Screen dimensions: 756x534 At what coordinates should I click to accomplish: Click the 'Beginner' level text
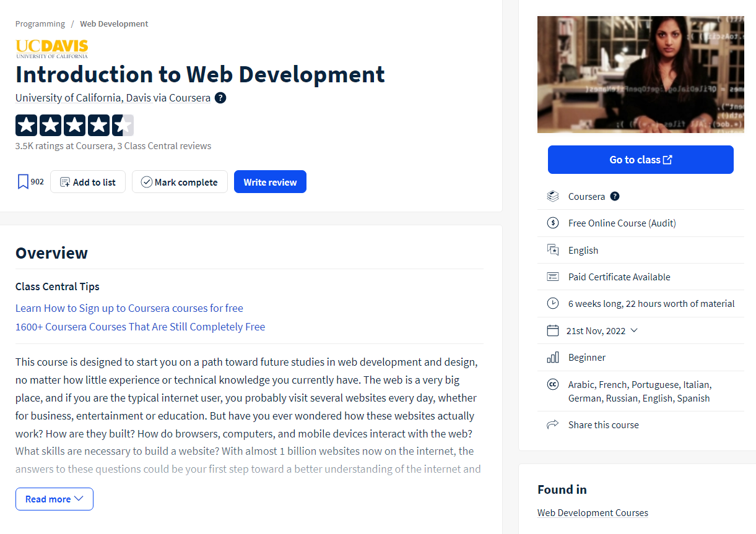pyautogui.click(x=587, y=357)
